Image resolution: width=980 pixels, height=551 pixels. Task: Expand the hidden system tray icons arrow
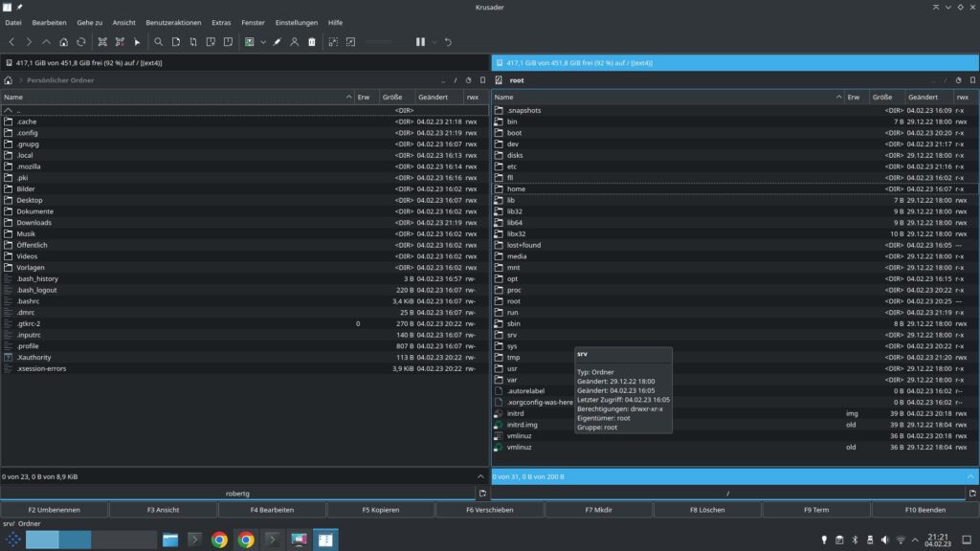tap(915, 540)
